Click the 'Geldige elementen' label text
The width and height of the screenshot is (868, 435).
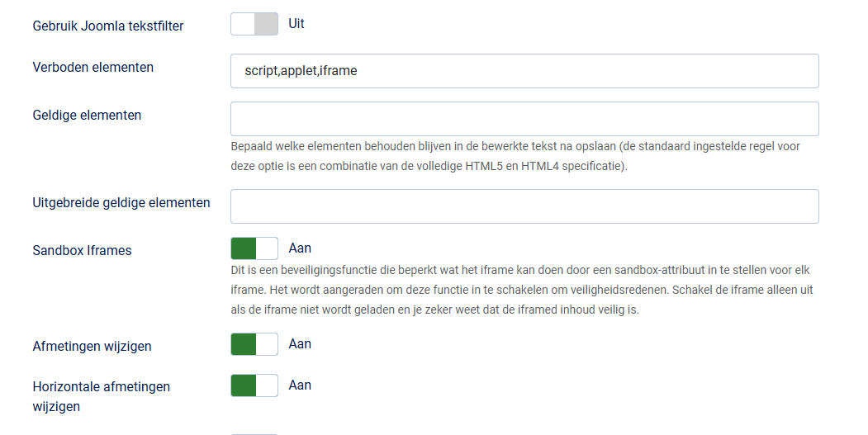tap(87, 116)
